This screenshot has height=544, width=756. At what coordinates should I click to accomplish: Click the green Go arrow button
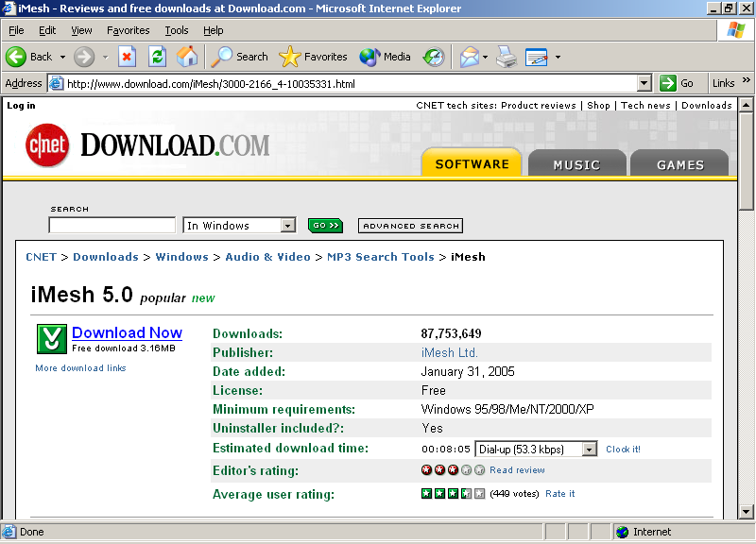(668, 83)
